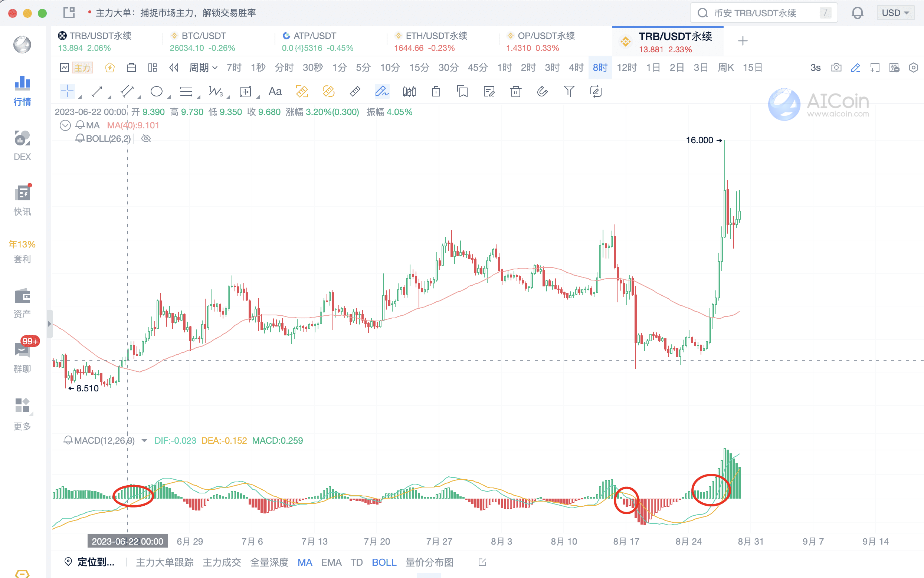Click the trash delete drawings icon
Viewport: 924px width, 578px height.
point(516,91)
